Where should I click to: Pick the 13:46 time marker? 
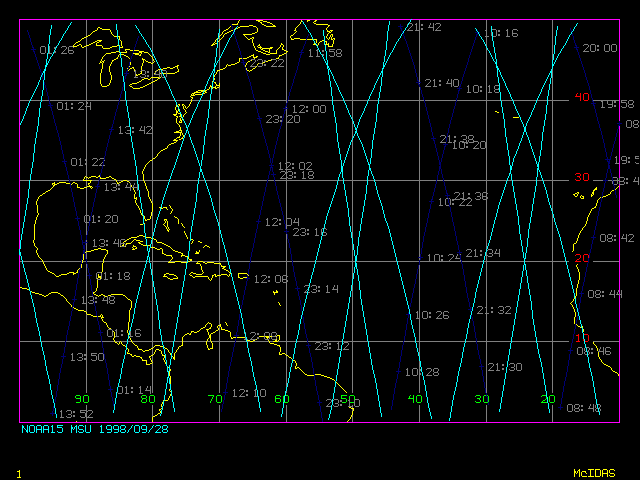coord(109,244)
